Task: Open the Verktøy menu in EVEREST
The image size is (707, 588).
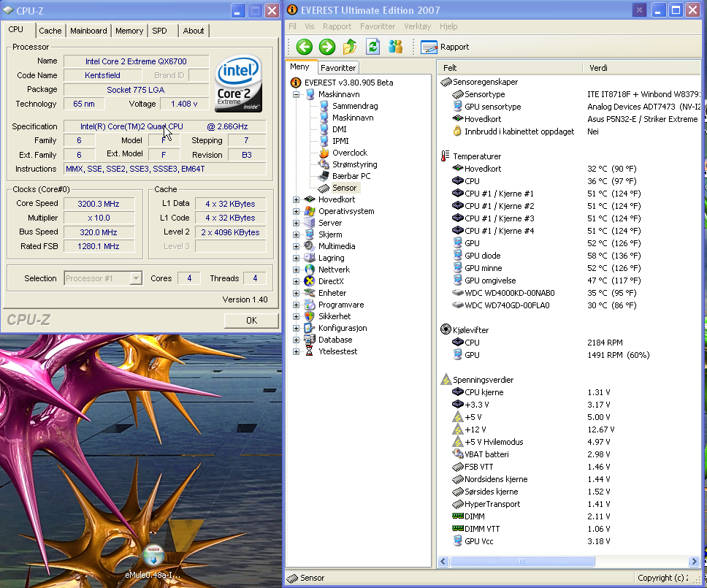Action: pos(418,26)
